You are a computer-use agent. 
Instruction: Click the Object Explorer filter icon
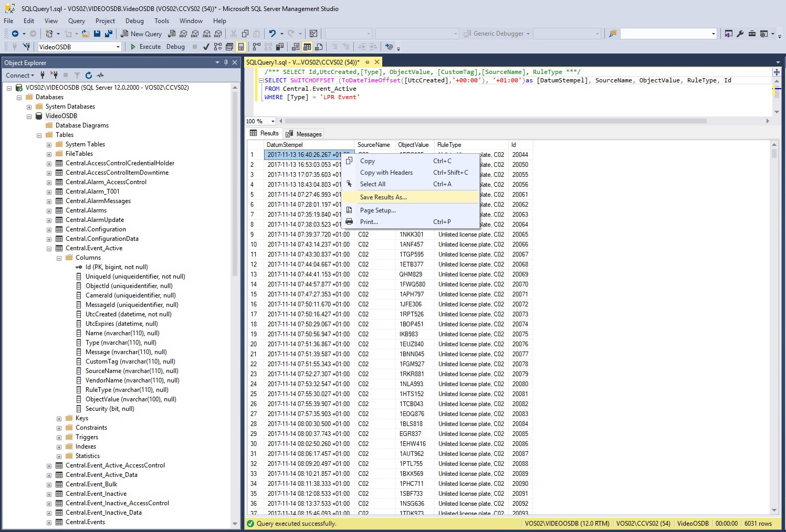coord(77,75)
